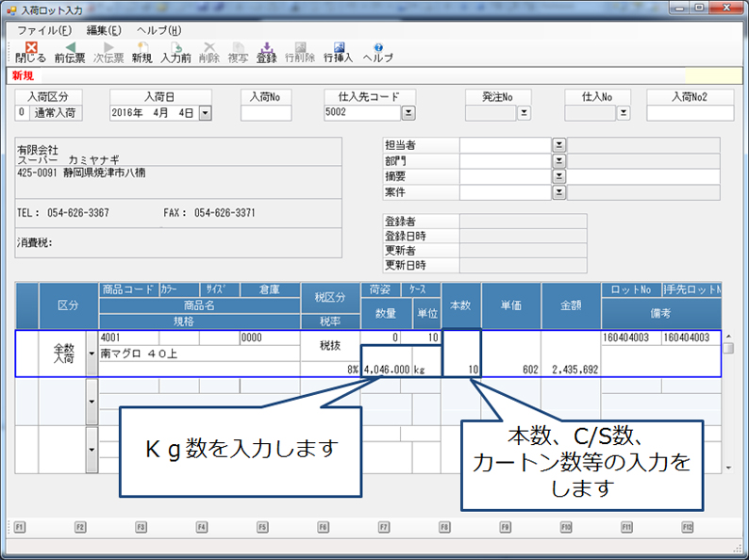The height and width of the screenshot is (560, 749).
Task: Click the 入荷No2 input field
Action: [690, 113]
